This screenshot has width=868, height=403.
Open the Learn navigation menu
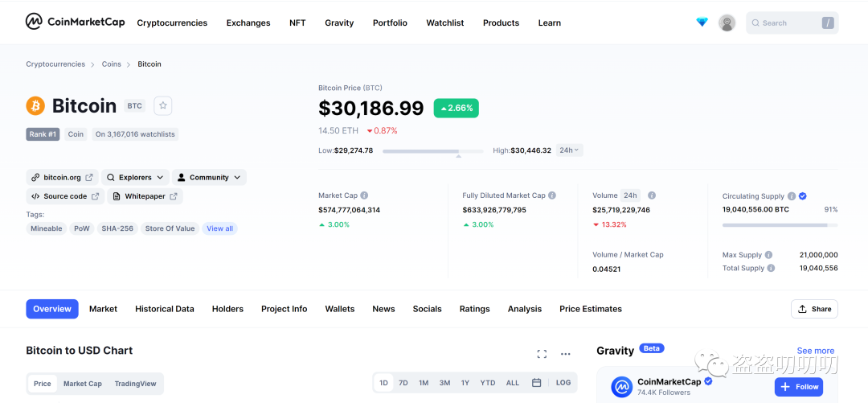pos(549,23)
